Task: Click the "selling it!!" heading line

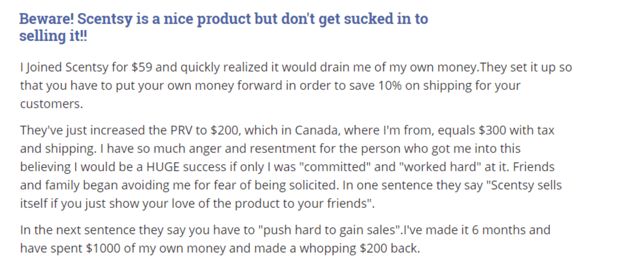Action: click(x=53, y=36)
